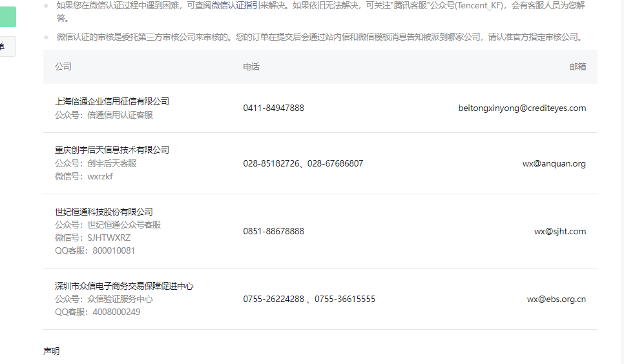Click the 公司 column header
The height and width of the screenshot is (364, 624).
point(63,66)
